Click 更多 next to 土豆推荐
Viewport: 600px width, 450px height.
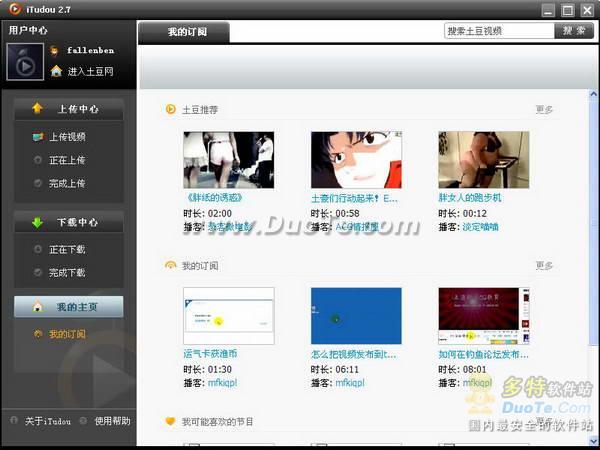click(544, 109)
